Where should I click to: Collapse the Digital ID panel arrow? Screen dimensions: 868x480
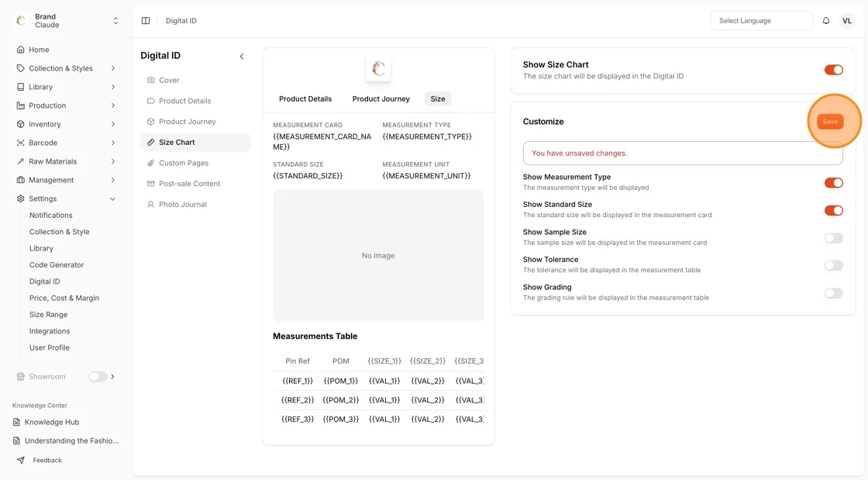[x=242, y=56]
